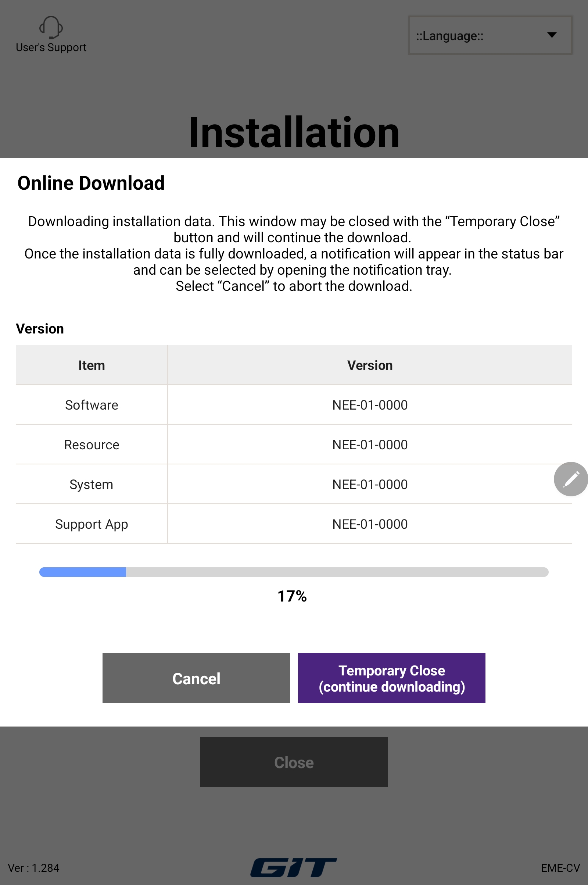Click the dimmed Close button
588x885 pixels.
pyautogui.click(x=294, y=762)
